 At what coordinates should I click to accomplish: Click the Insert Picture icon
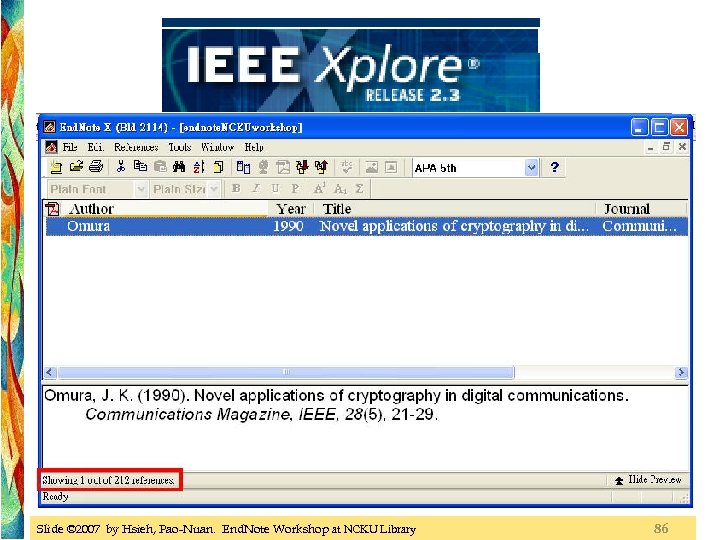point(371,167)
